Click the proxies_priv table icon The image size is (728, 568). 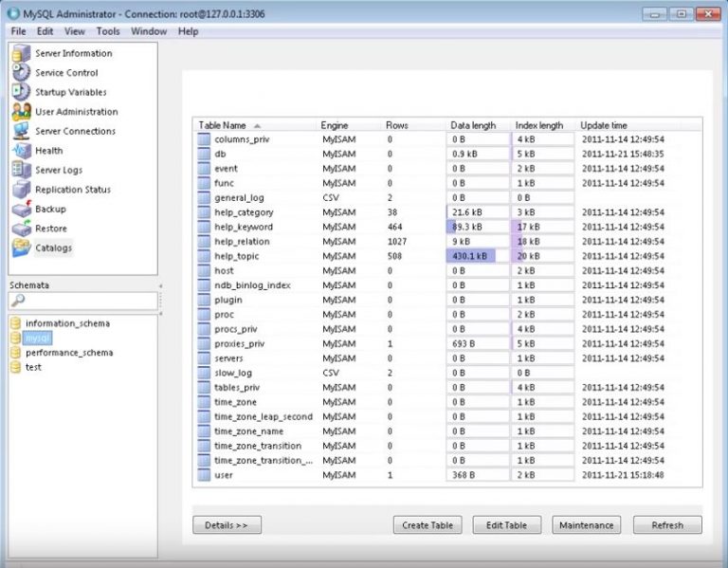(204, 343)
